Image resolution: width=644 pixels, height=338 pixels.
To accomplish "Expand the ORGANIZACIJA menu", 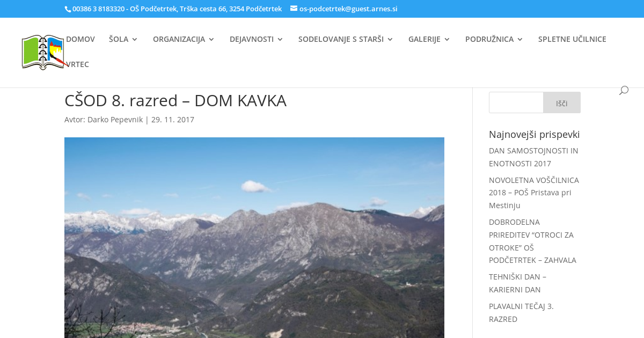I will pyautogui.click(x=183, y=39).
